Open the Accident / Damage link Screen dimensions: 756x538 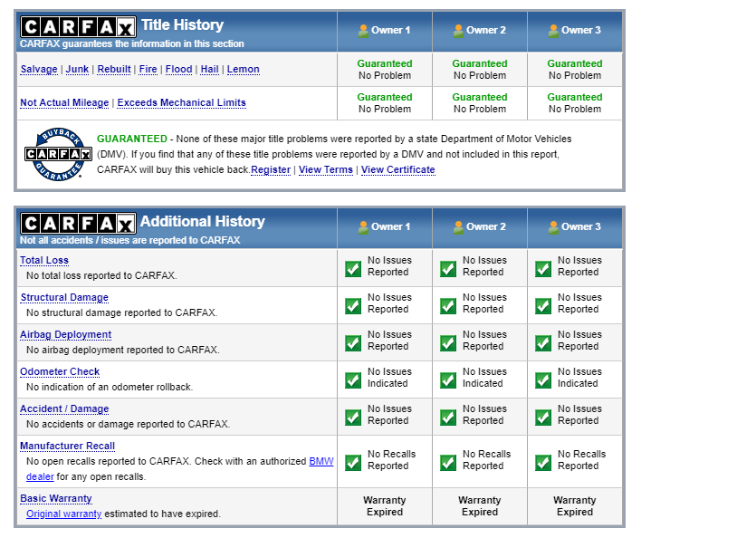[64, 408]
